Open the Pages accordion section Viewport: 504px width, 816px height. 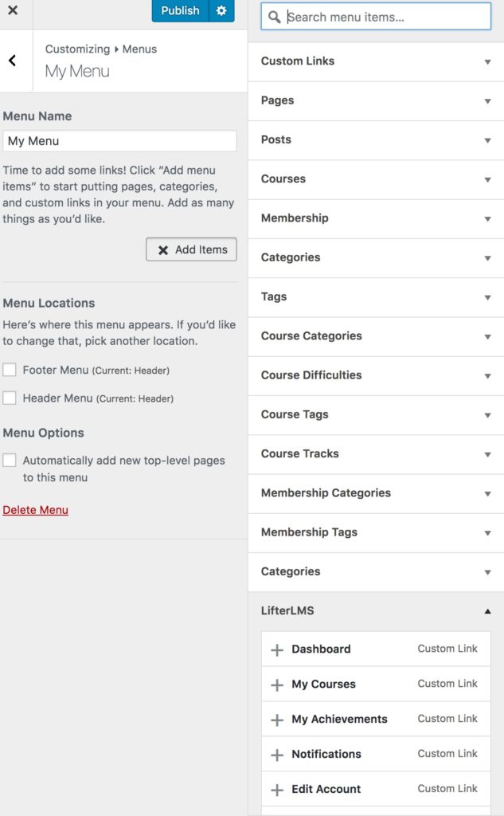[x=376, y=100]
